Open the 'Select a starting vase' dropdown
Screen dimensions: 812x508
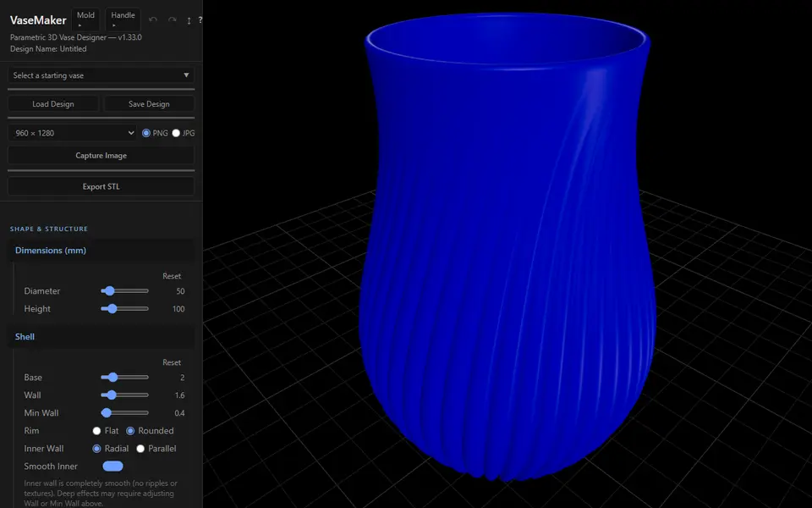pyautogui.click(x=101, y=75)
